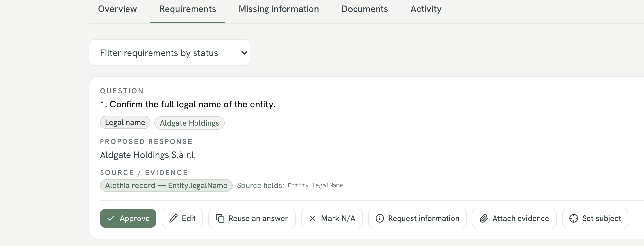Click Reuse an answer
This screenshot has height=246, width=644.
tap(252, 218)
